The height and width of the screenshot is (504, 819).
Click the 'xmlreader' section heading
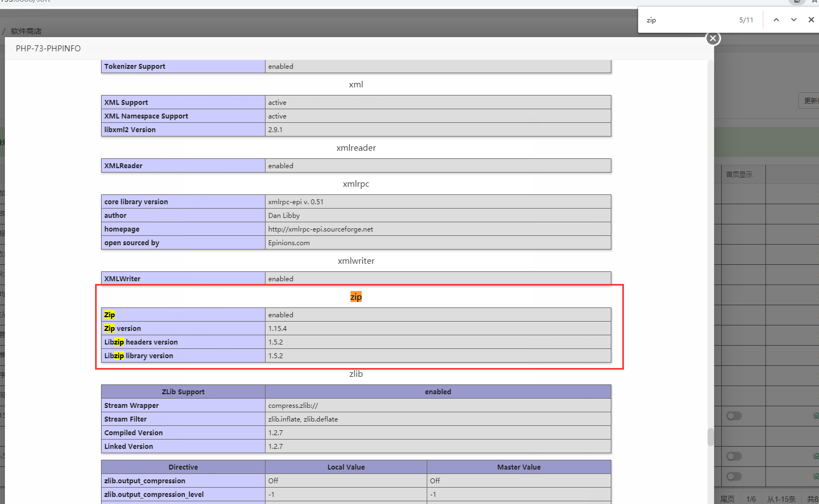click(x=356, y=148)
